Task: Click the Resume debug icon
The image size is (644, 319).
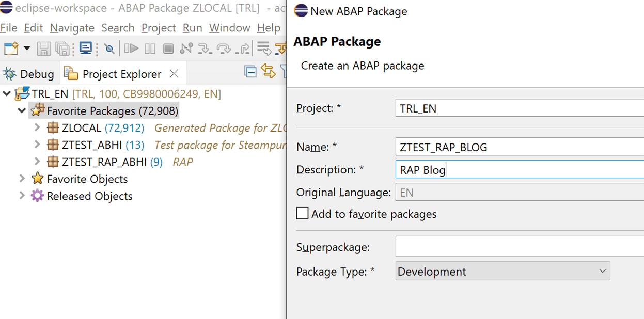Action: tap(132, 49)
